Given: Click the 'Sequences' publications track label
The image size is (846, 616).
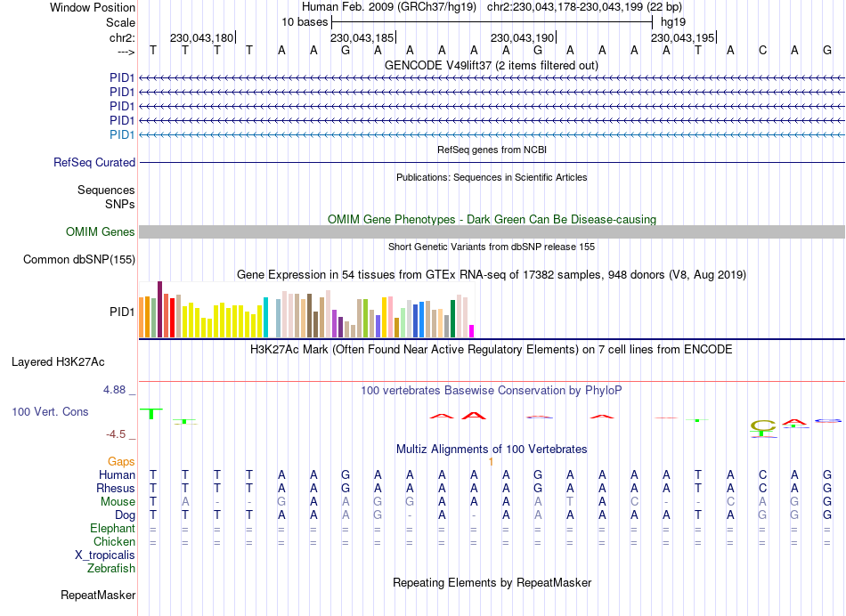Looking at the screenshot, I should (x=106, y=190).
